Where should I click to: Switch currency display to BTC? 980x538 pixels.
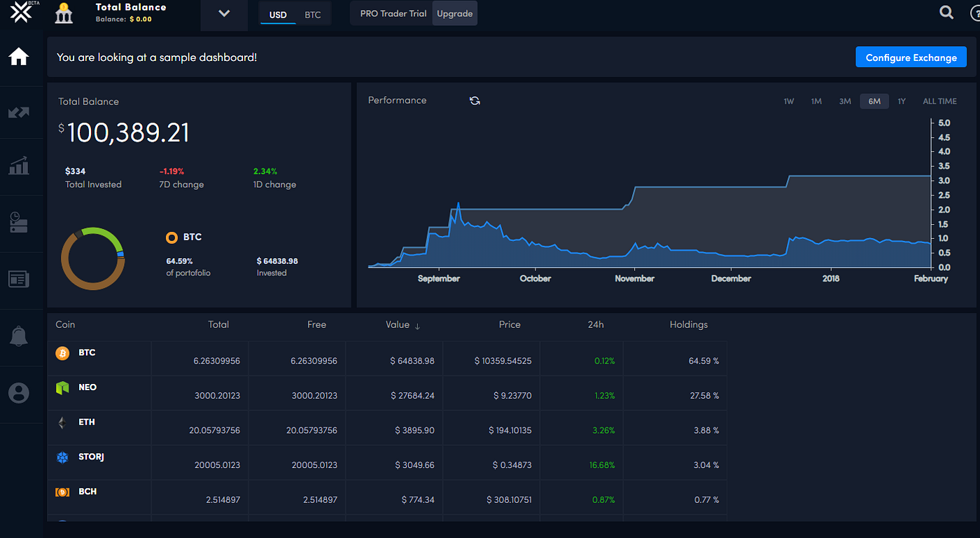(x=313, y=15)
